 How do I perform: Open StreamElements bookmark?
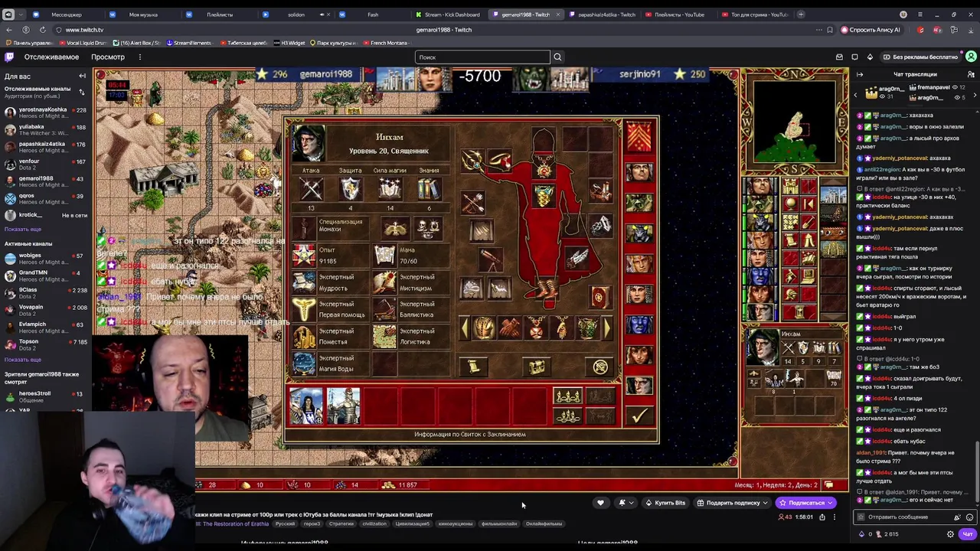tap(190, 43)
